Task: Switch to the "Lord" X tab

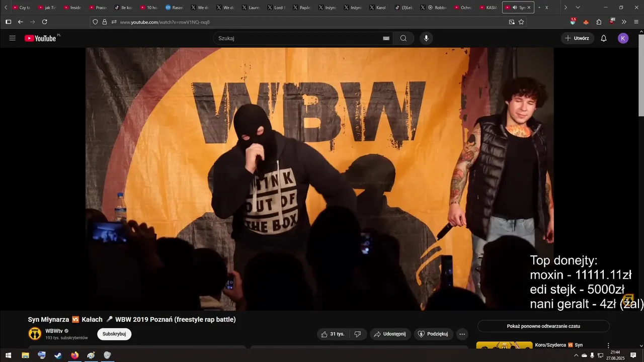Action: pos(276,8)
